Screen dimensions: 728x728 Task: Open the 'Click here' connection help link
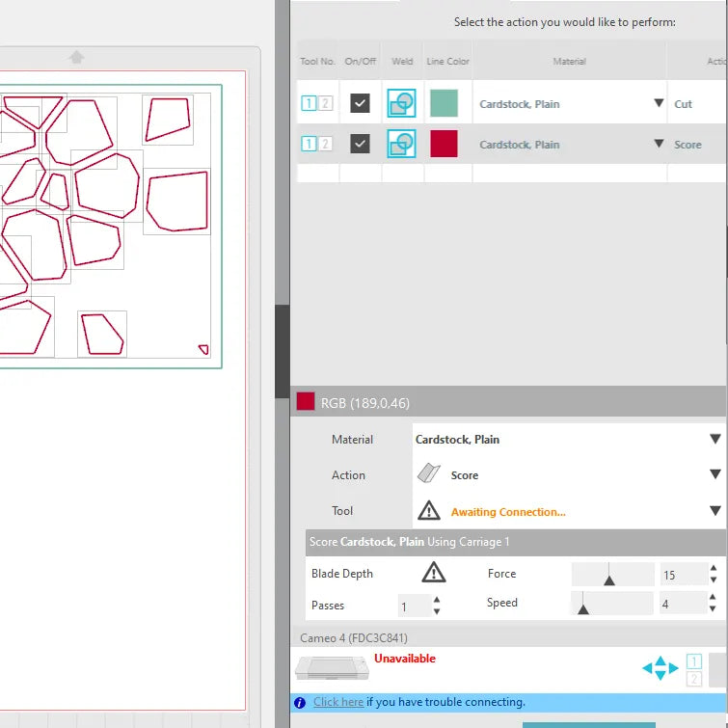338,702
